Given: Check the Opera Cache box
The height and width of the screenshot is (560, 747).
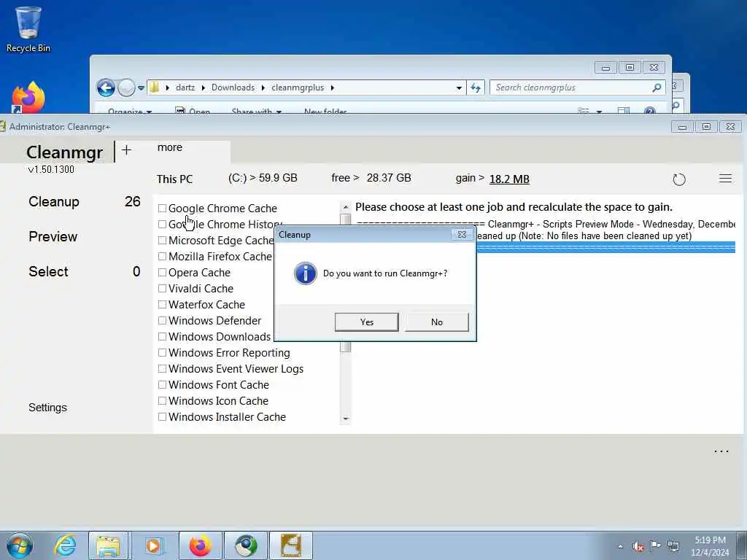Looking at the screenshot, I should click(x=162, y=273).
